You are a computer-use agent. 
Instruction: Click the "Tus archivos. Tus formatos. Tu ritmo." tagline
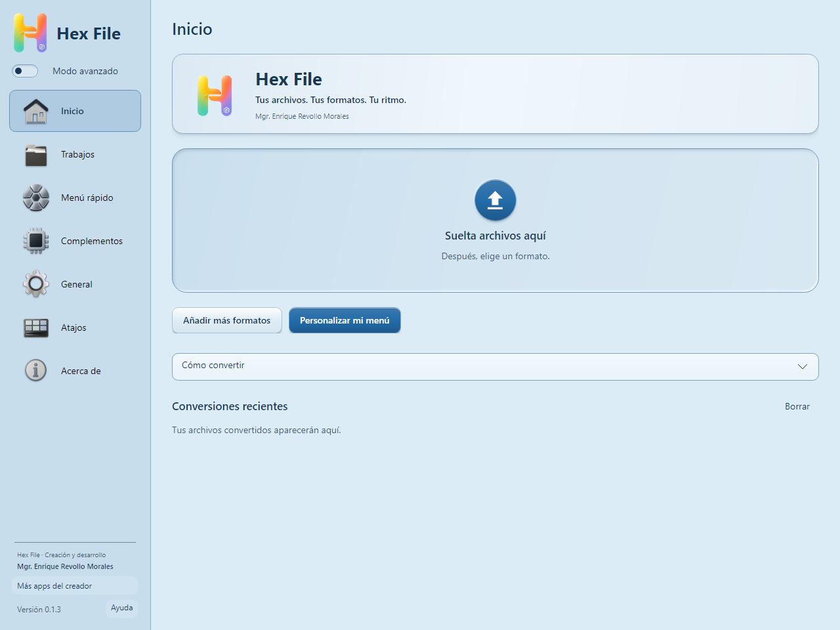331,100
